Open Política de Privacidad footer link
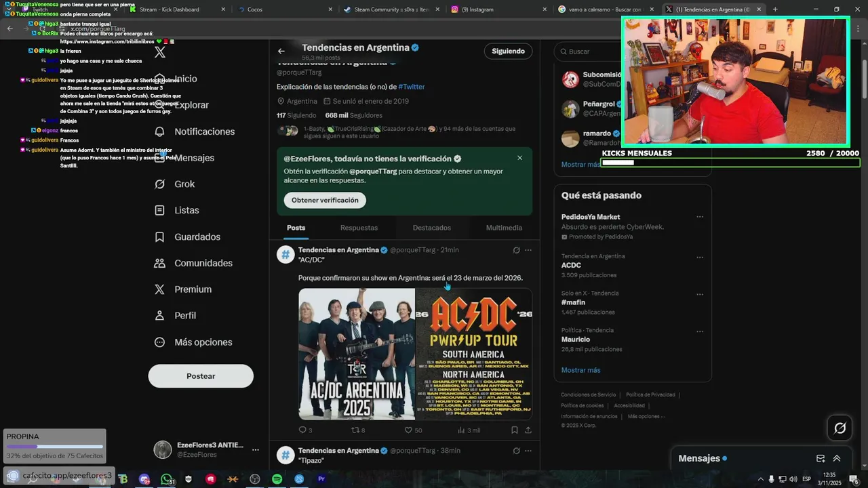This screenshot has width=868, height=488. [650, 394]
